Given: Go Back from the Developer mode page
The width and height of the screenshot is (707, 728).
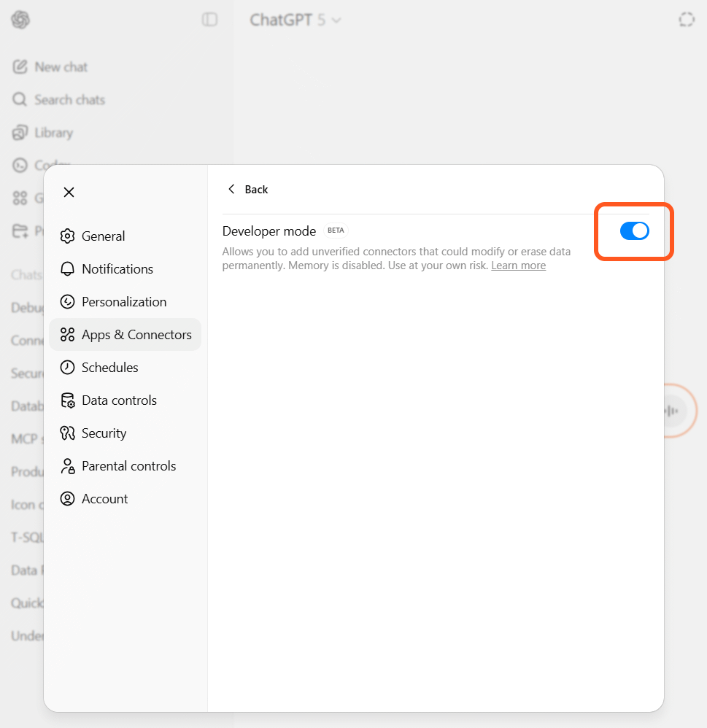Looking at the screenshot, I should (247, 189).
